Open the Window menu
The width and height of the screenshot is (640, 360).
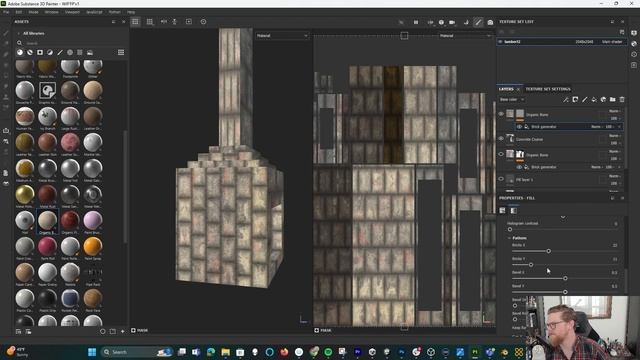51,12
